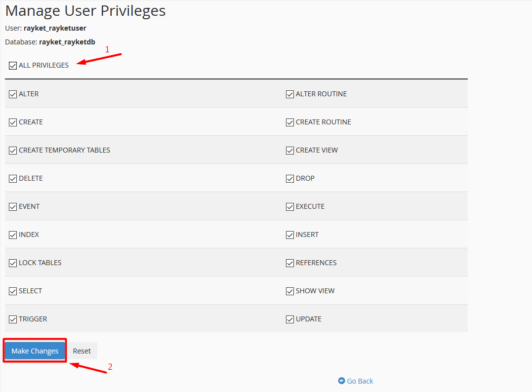Viewport: 532px width, 392px height.
Task: Uncheck the CREATE VIEW privilege
Action: 290,150
